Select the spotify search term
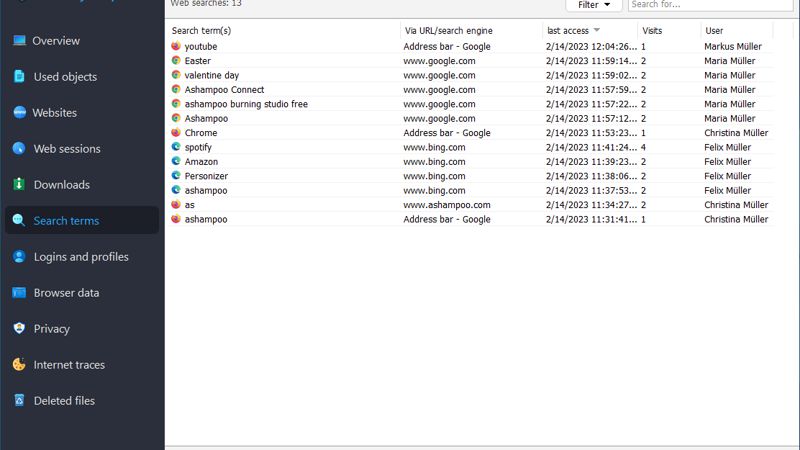 click(198, 147)
